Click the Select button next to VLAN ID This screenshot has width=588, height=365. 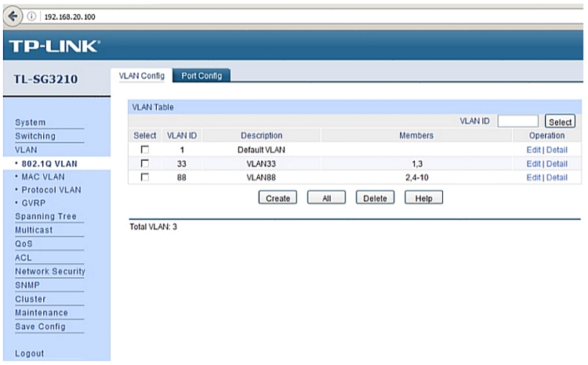pos(560,122)
